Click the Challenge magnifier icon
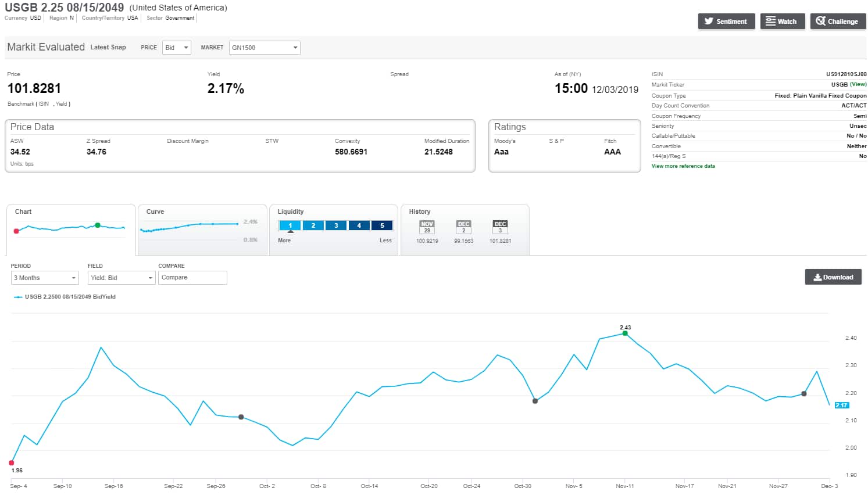The image size is (868, 495). pos(821,21)
